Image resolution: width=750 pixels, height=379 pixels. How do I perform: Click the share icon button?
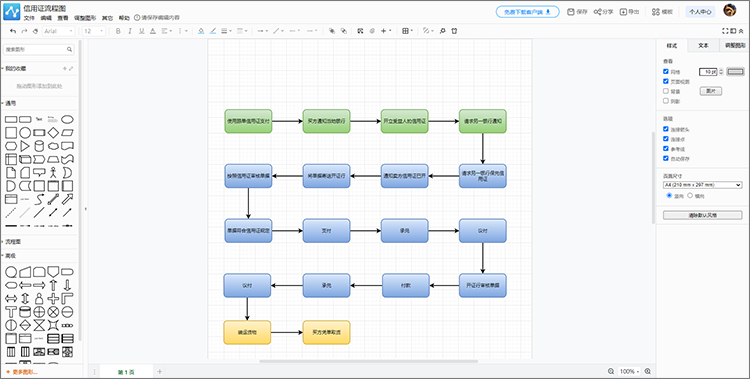pos(603,12)
